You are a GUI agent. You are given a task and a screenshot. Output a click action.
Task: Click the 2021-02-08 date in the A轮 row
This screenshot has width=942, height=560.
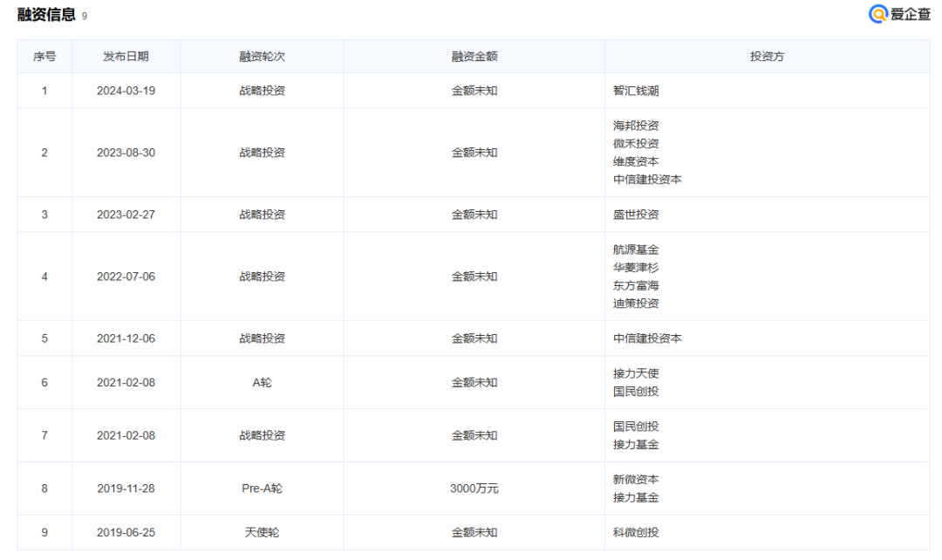coord(126,383)
